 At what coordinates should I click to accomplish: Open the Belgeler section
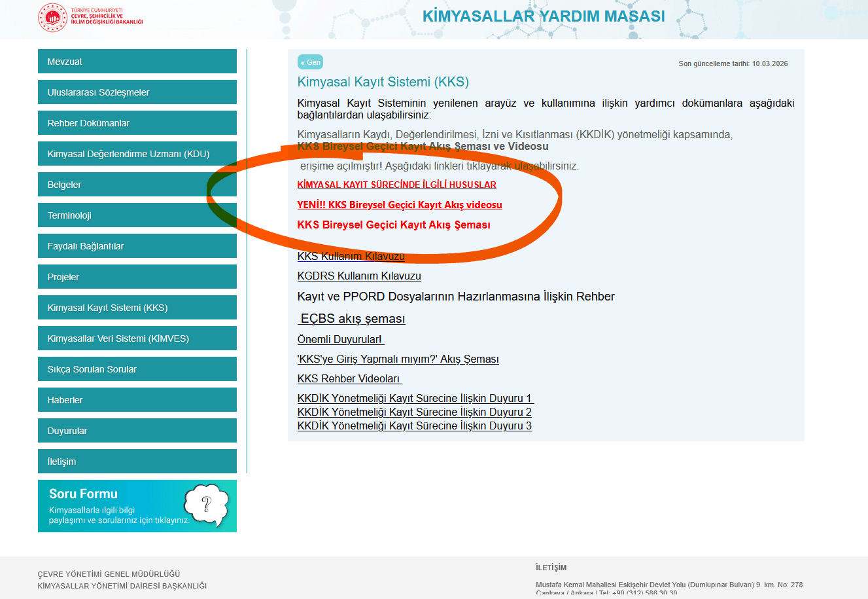pos(137,184)
